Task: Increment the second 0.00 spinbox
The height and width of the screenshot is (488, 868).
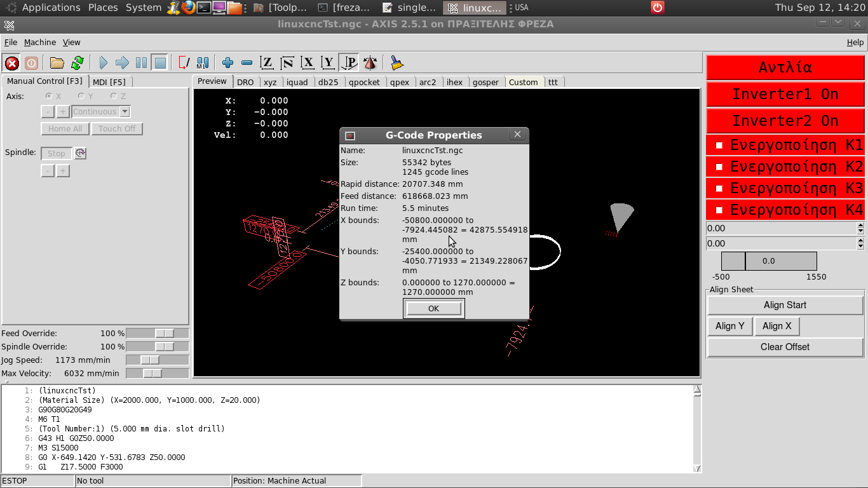Action: point(861,240)
